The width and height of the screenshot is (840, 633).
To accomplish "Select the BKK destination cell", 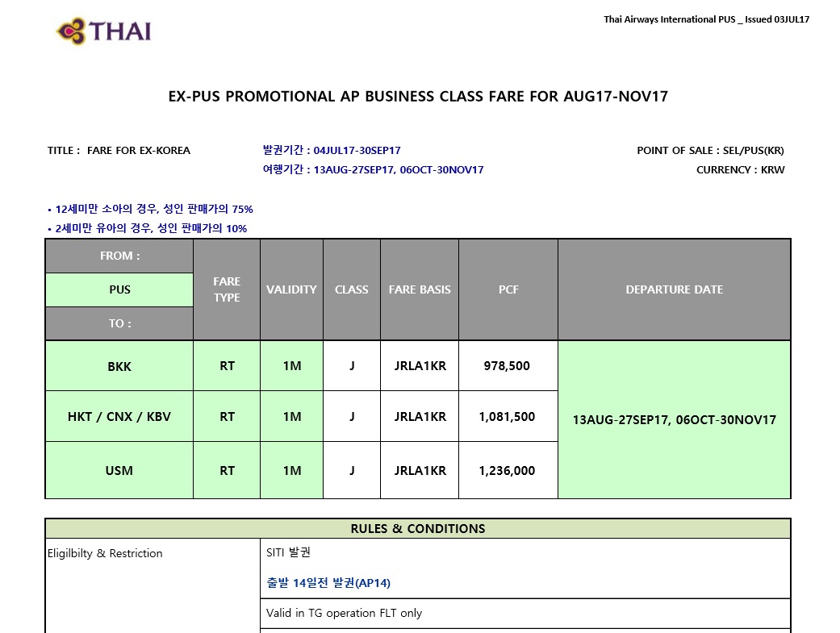I will tap(119, 366).
